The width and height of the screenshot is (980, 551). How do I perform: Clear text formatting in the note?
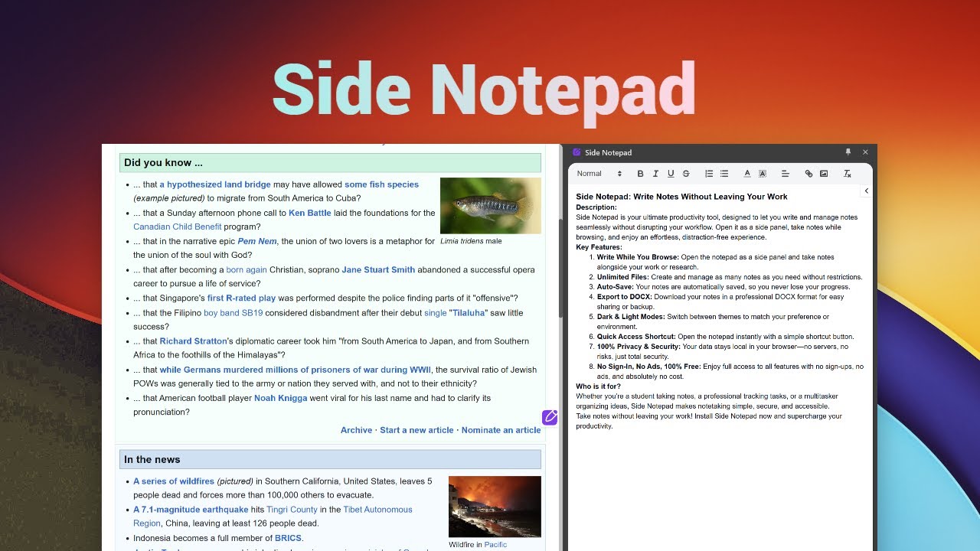point(847,174)
